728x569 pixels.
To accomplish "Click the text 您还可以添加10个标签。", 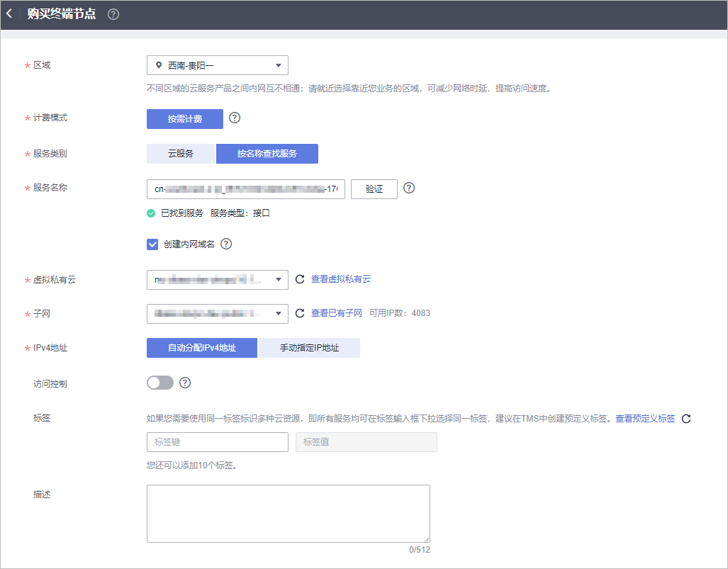I will (x=192, y=465).
